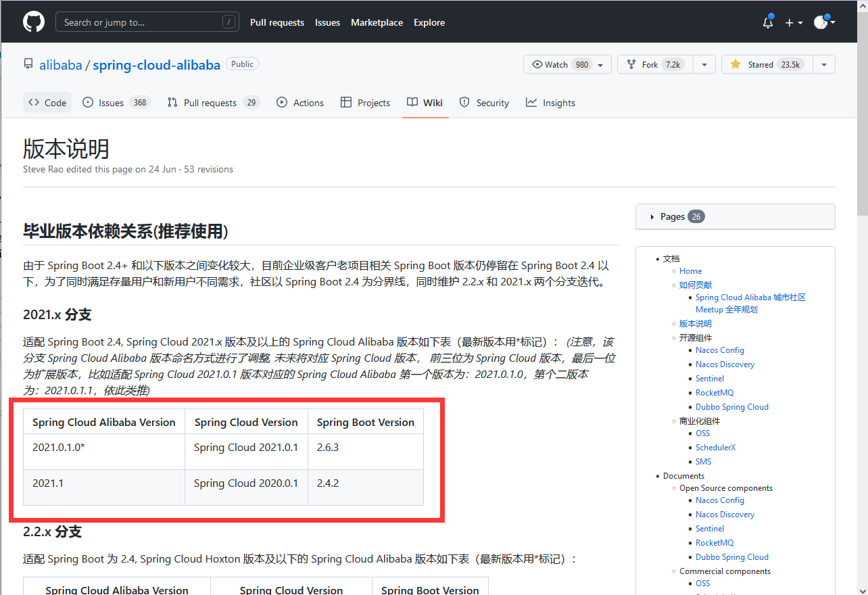868x595 pixels.
Task: Open Sentinel under Open Source components
Action: point(710,529)
